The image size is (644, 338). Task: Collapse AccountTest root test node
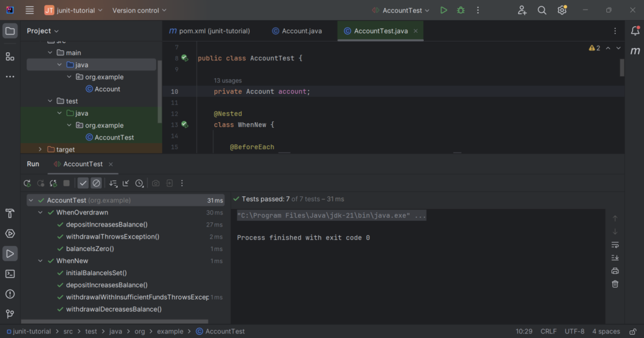[31, 200]
